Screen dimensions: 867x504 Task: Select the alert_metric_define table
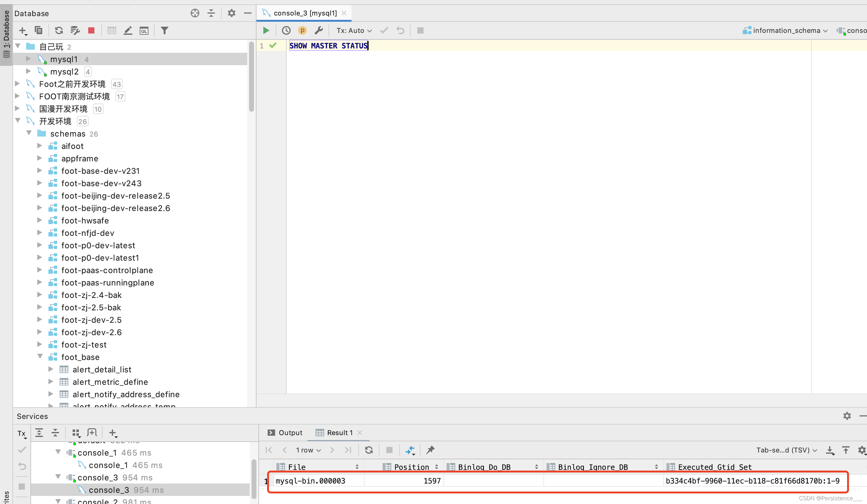(x=110, y=382)
